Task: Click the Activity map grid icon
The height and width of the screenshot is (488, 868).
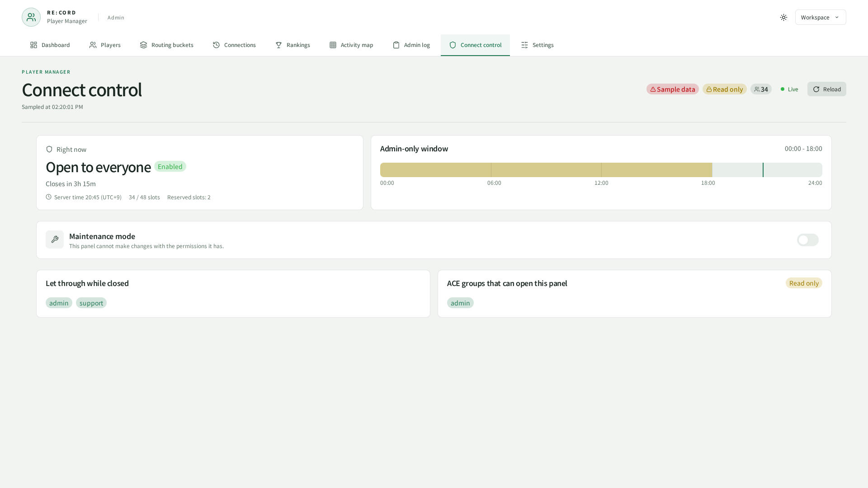Action: (x=333, y=45)
